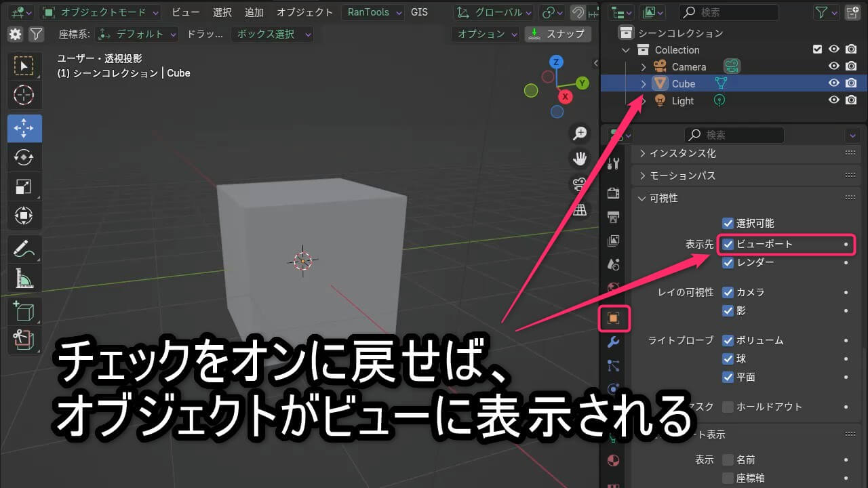The height and width of the screenshot is (488, 868).
Task: Click the スナップ button
Action: (558, 34)
